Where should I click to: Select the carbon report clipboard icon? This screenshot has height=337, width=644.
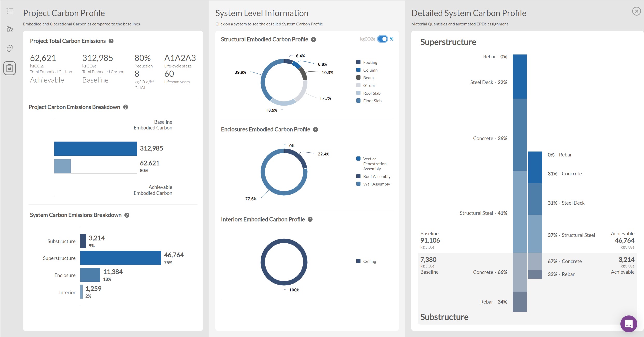click(x=10, y=68)
